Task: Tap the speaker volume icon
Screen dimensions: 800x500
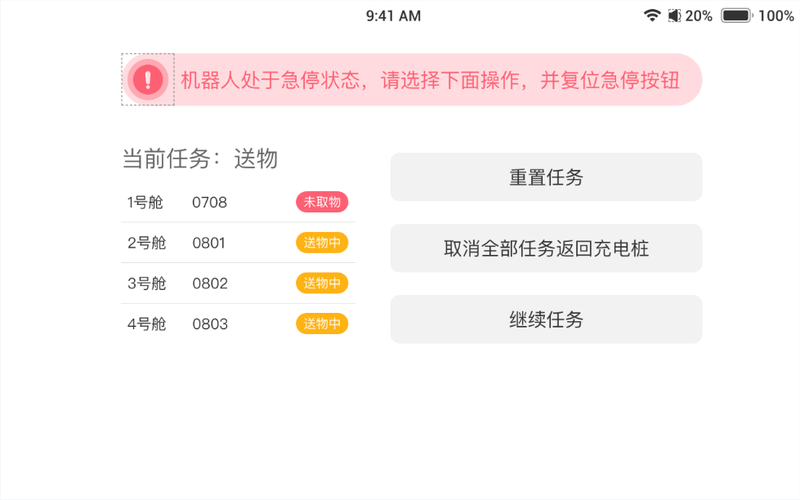Action: pos(674,16)
